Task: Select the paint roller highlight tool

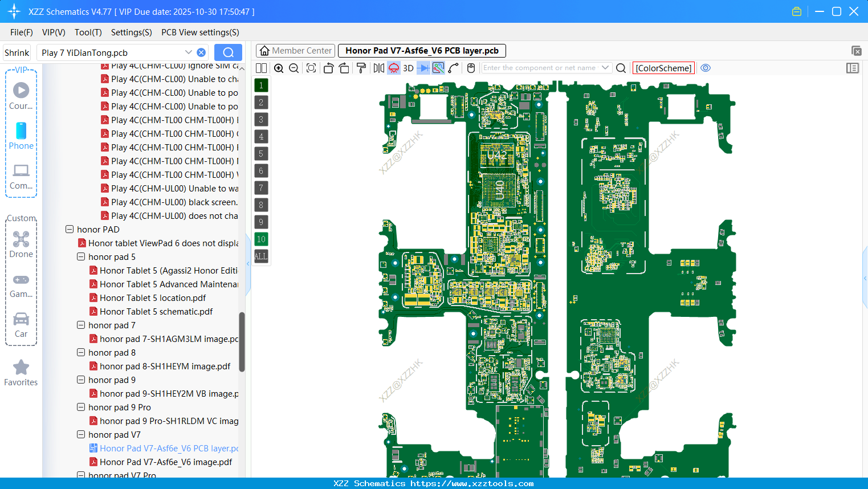Action: pyautogui.click(x=361, y=68)
